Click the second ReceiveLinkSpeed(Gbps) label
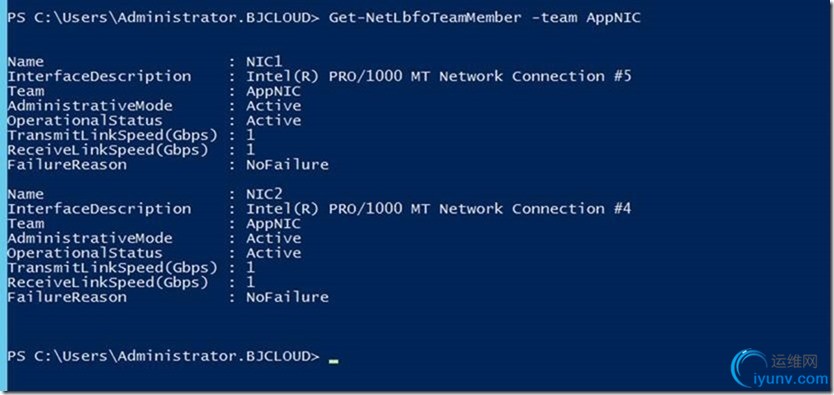 point(108,282)
